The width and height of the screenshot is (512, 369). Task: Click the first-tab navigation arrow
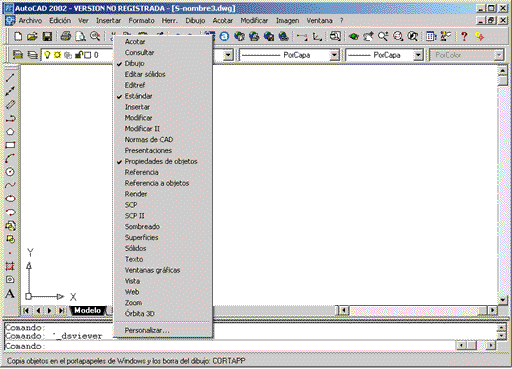26,311
